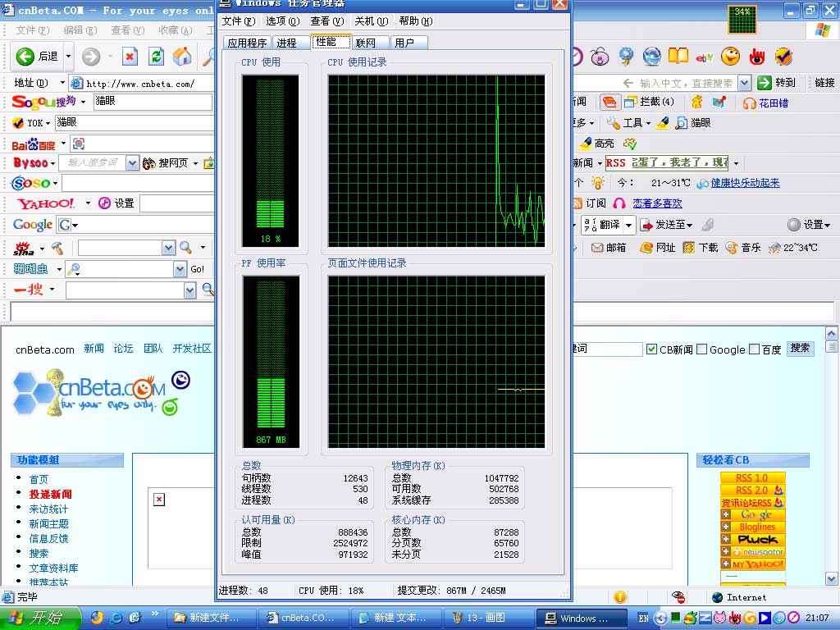
Task: Click the Soso logo on toolbar
Action: [31, 183]
